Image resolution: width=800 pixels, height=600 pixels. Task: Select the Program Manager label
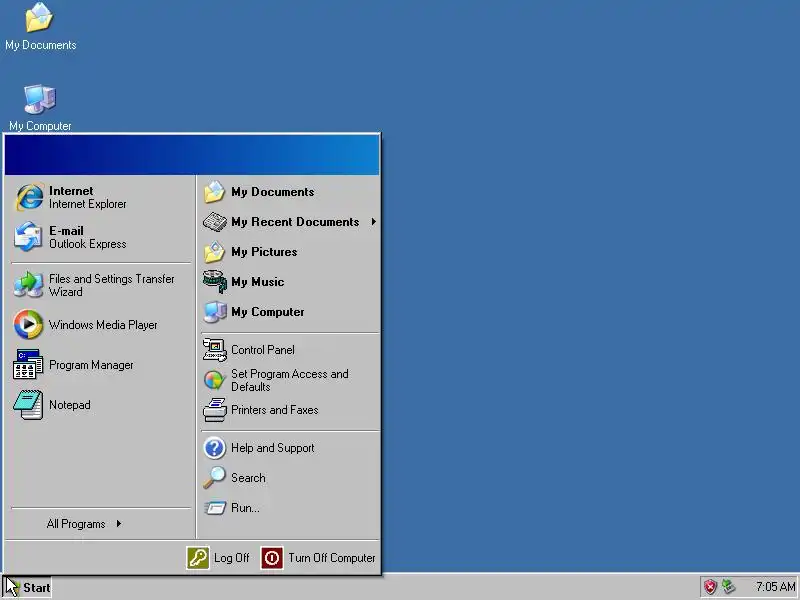pyautogui.click(x=91, y=365)
